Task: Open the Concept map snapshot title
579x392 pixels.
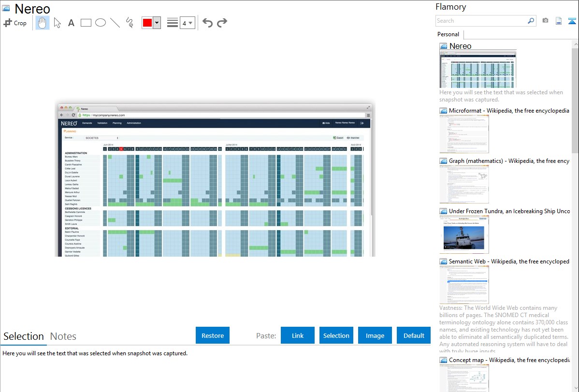Action: (509, 360)
